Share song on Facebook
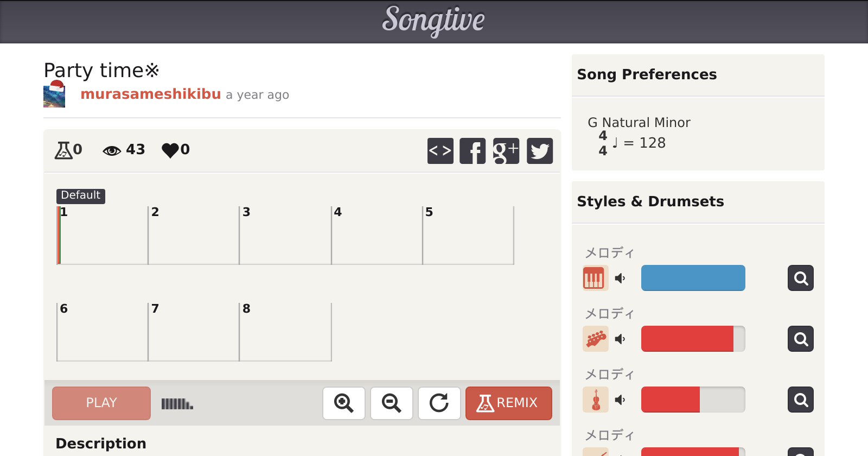This screenshot has height=456, width=868. pyautogui.click(x=473, y=150)
